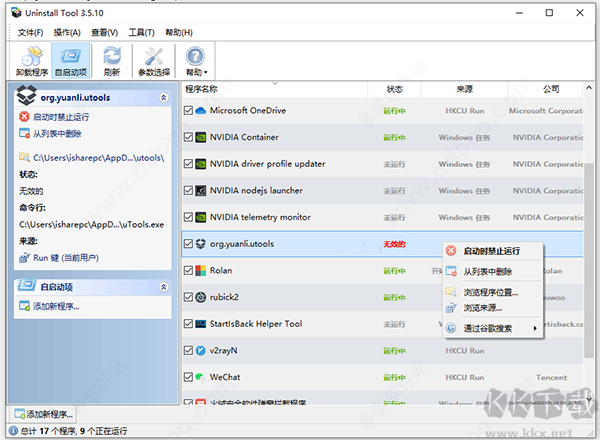
Task: Choose 浏览程序位置 in the context menu
Action: click(493, 293)
